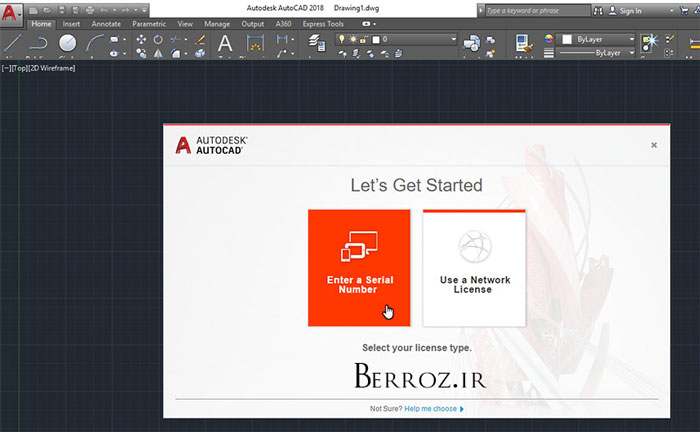This screenshot has height=432, width=700.
Task: Select the Copy tool
Action: click(141, 54)
